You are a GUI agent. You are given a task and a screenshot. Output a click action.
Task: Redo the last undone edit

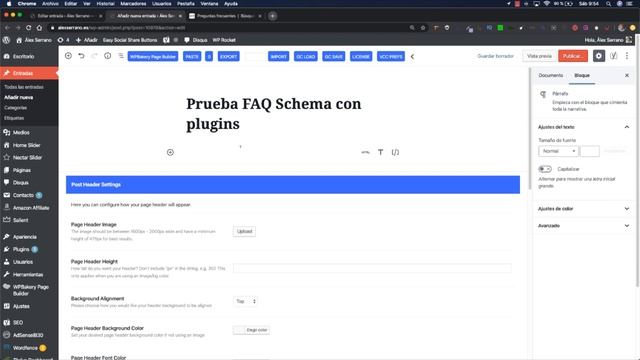coord(94,56)
